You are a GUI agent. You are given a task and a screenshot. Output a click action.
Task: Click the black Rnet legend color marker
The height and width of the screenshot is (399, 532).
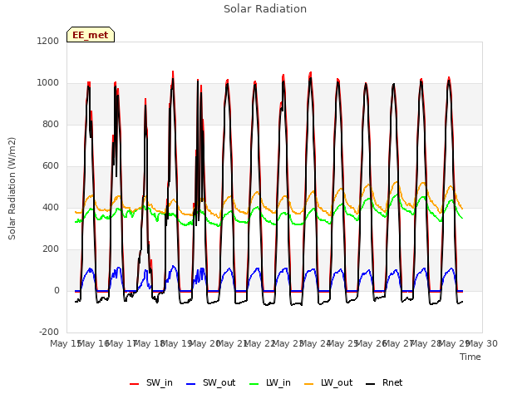point(371,384)
